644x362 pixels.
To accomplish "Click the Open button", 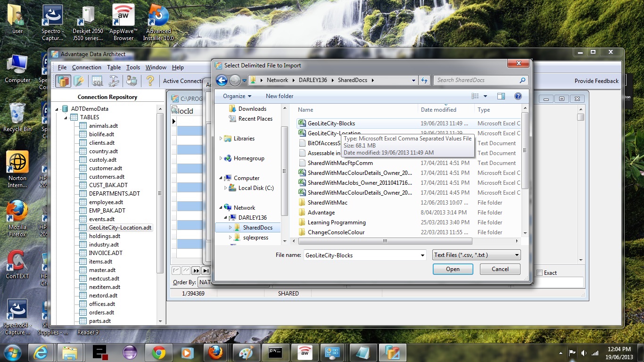I will 453,269.
